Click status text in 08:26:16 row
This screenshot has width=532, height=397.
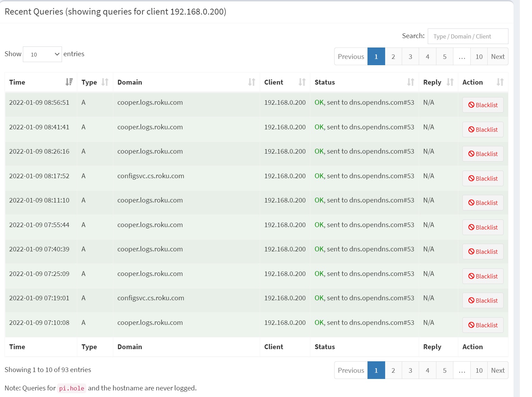point(364,151)
